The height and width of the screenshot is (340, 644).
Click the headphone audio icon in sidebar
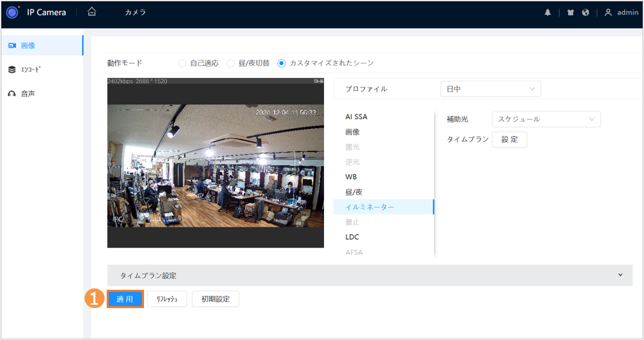[x=12, y=94]
